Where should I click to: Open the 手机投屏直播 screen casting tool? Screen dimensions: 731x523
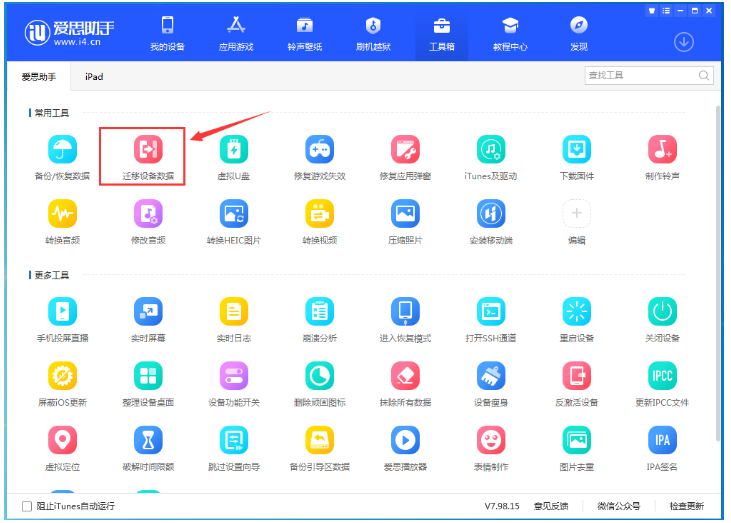click(x=62, y=320)
